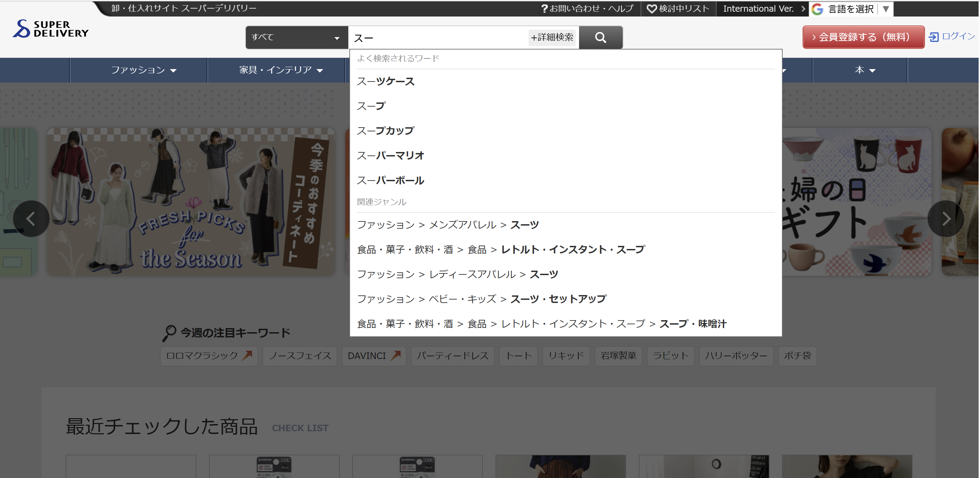
Task: Expand the ファッション navigation menu
Action: tap(143, 70)
